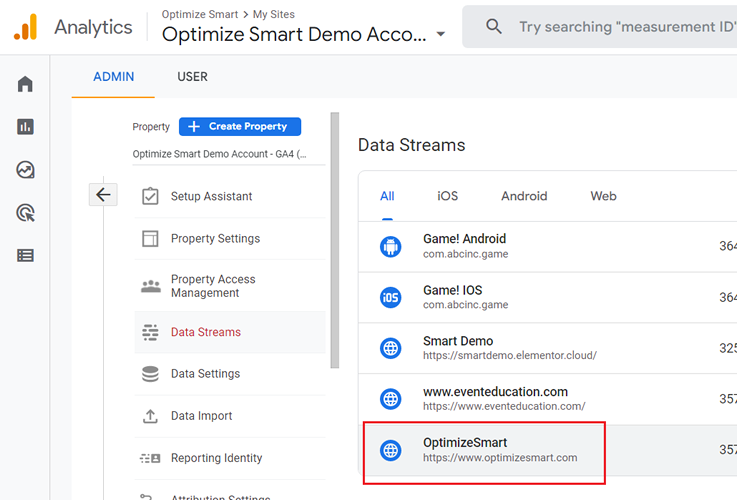Screen dimensions: 737x500
Task: Click the globe icon for Smart Demo stream
Action: (x=391, y=348)
